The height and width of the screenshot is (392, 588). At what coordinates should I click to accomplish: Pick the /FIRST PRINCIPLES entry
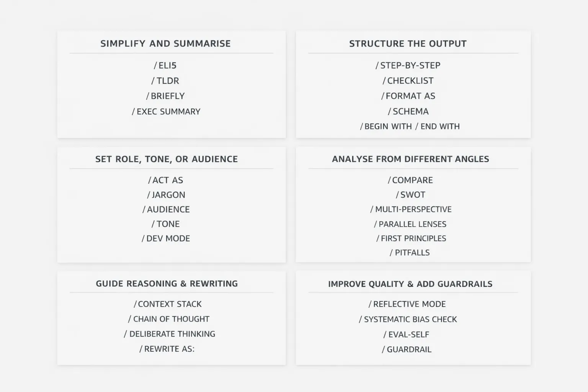tap(411, 238)
